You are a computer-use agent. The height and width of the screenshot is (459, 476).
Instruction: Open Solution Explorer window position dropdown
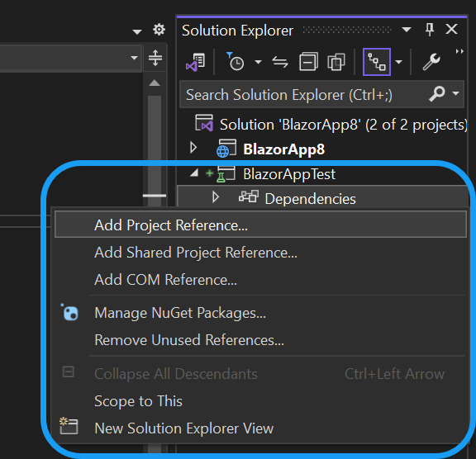point(407,30)
